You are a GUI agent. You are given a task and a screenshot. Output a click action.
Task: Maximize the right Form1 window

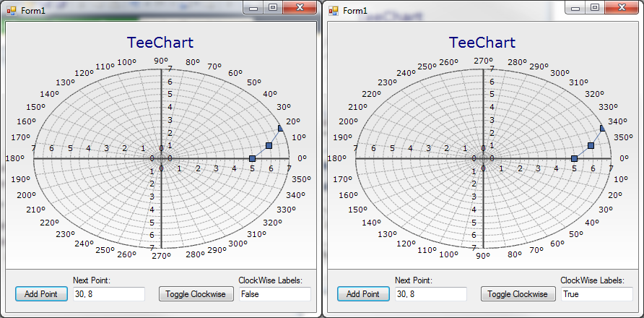coord(595,7)
